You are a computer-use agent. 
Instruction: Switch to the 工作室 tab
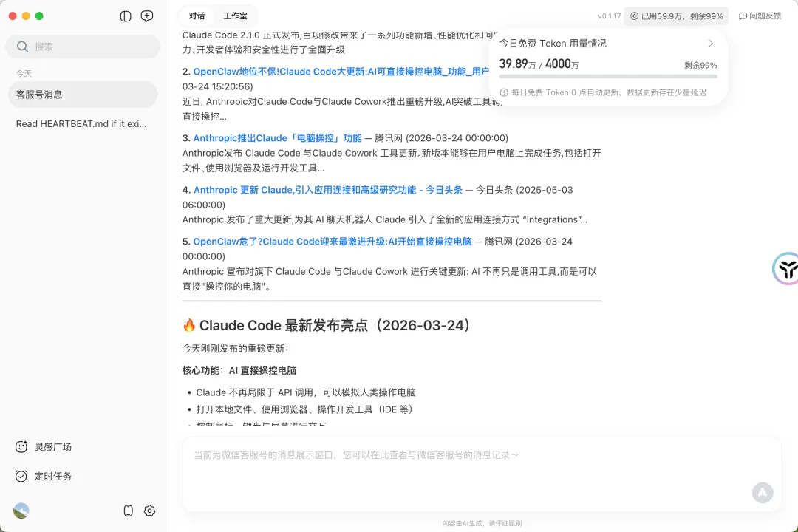click(235, 16)
